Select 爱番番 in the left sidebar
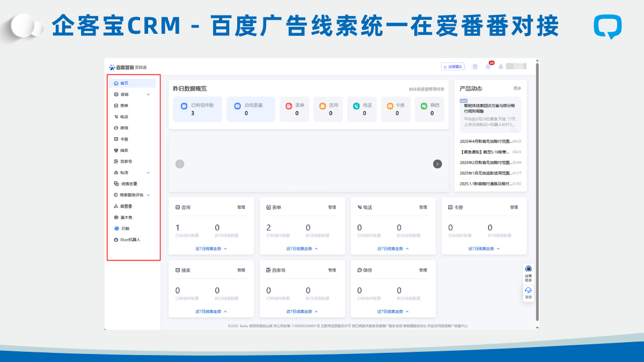 [x=126, y=206]
